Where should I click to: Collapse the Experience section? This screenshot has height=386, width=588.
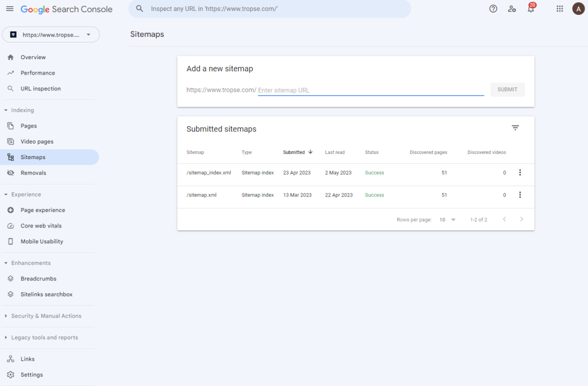point(6,195)
